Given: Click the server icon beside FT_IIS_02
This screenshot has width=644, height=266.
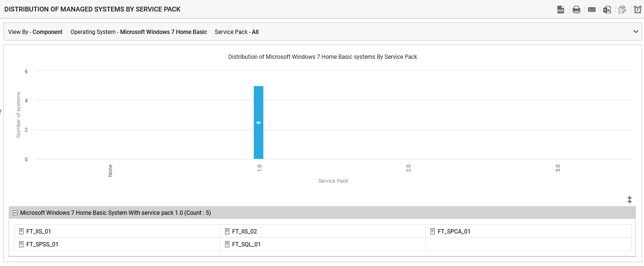Looking at the screenshot, I should tap(227, 232).
